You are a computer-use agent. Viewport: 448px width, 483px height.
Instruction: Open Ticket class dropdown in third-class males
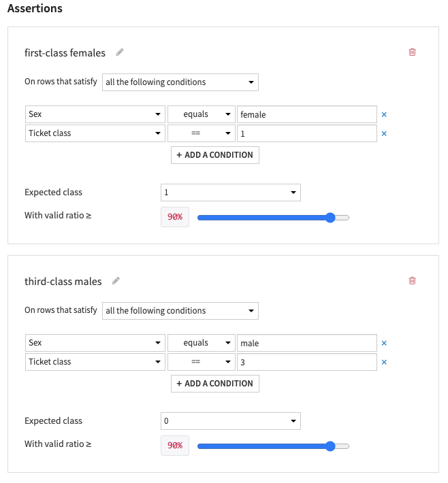pos(95,362)
